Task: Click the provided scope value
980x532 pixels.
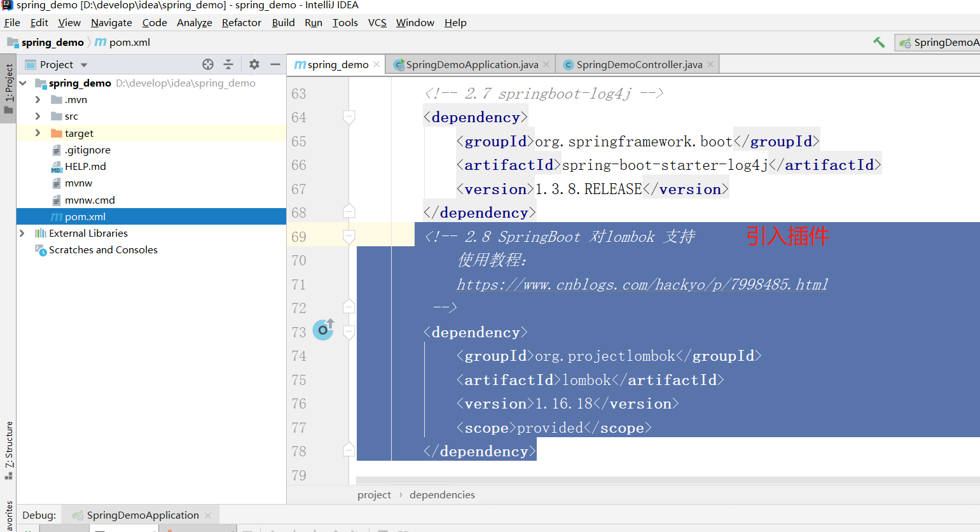Action: click(550, 428)
